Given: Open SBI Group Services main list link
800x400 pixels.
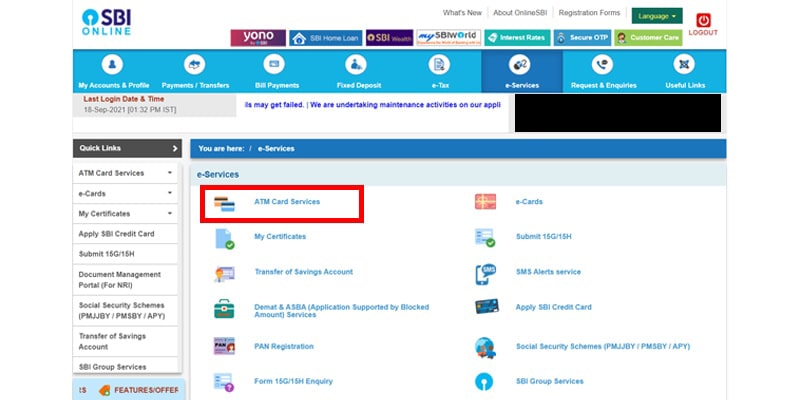Looking at the screenshot, I should click(x=549, y=381).
